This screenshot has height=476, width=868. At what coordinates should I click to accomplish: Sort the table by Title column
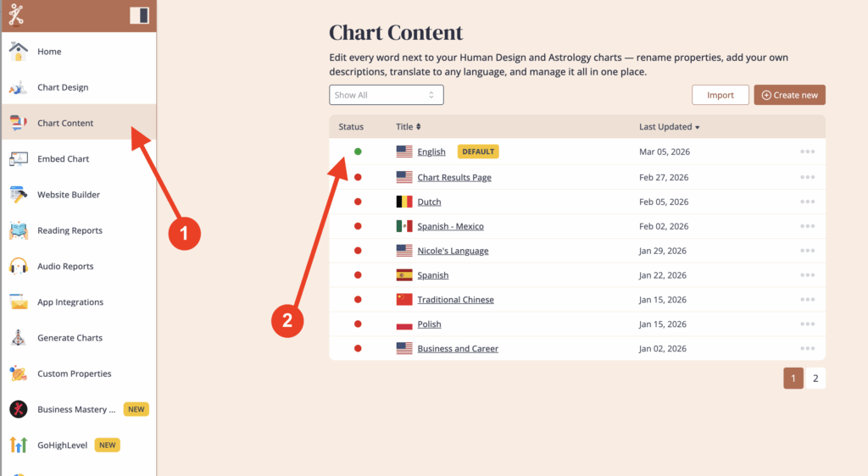(409, 127)
